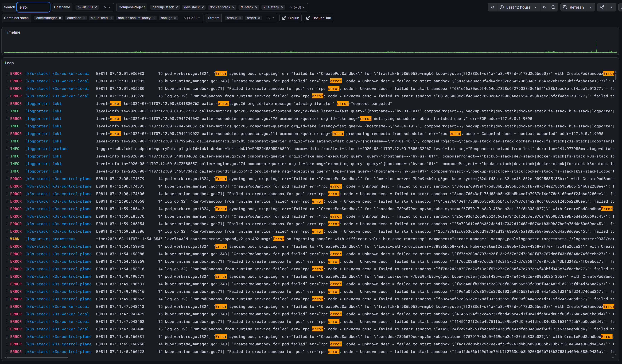The width and height of the screenshot is (622, 364).
Task: Open the share options dropdown arrow
Action: tap(611, 7)
